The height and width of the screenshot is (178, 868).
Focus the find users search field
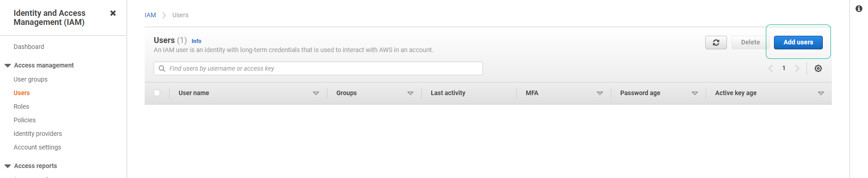click(x=318, y=68)
